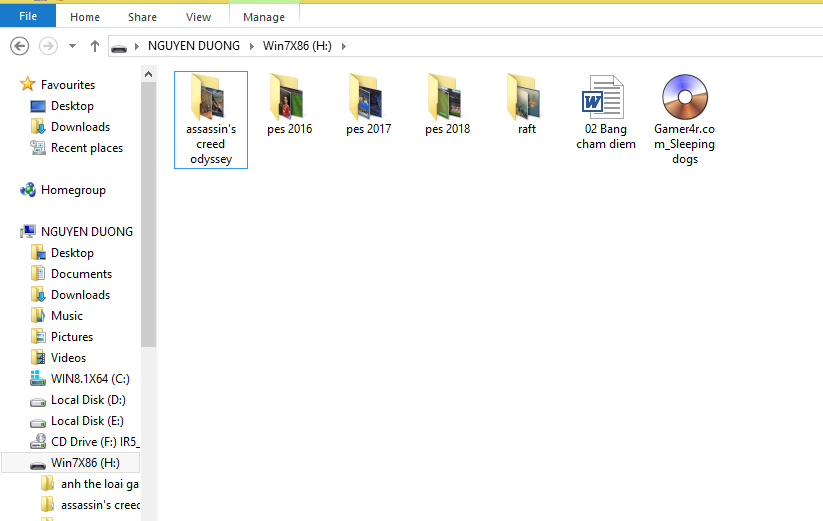823x521 pixels.
Task: Click the NGUYEN DUONG computer icon
Action: (28, 231)
